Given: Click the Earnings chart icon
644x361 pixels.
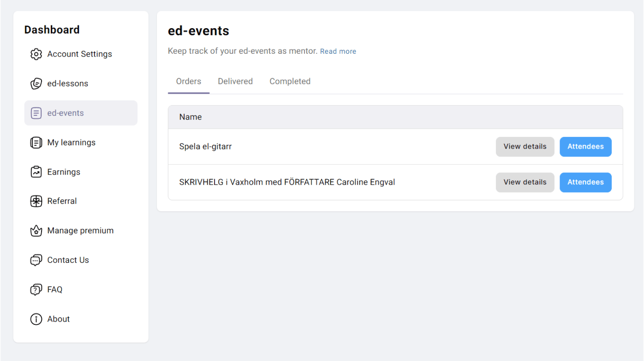Looking at the screenshot, I should pos(36,172).
